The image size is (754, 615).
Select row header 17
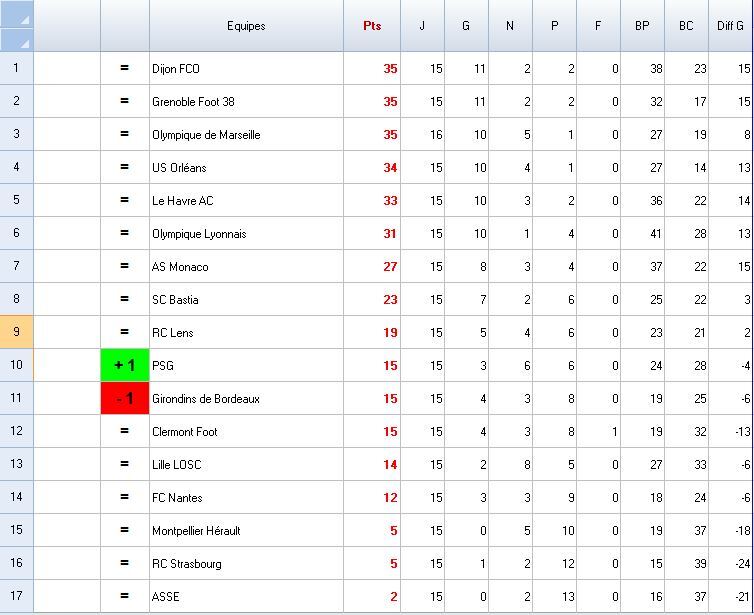click(17, 596)
